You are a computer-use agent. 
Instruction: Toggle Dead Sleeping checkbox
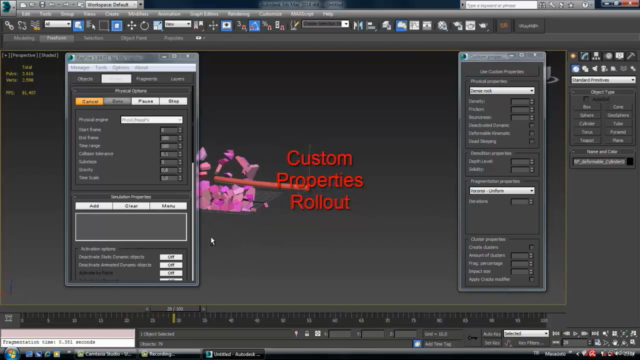tap(531, 141)
